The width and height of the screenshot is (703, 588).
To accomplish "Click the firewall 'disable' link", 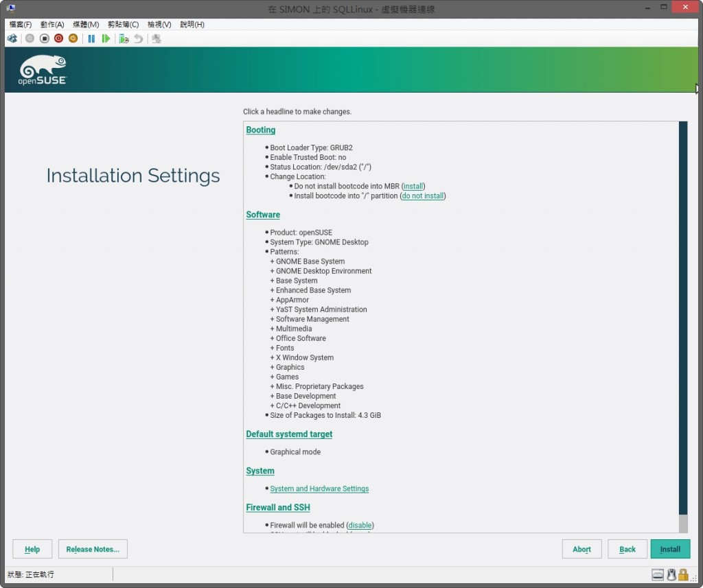I will [360, 526].
